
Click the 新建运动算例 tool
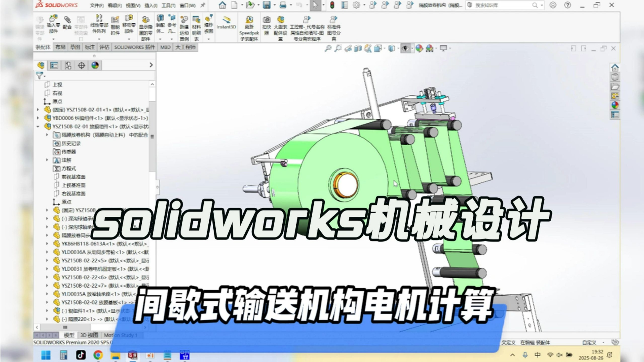click(184, 28)
